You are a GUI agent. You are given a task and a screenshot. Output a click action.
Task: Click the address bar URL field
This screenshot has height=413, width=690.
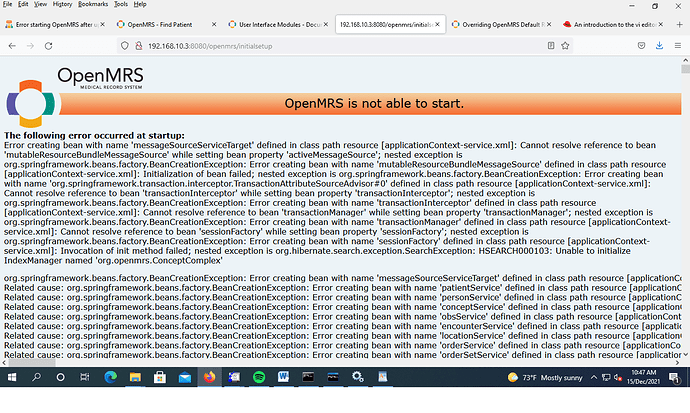coord(343,46)
